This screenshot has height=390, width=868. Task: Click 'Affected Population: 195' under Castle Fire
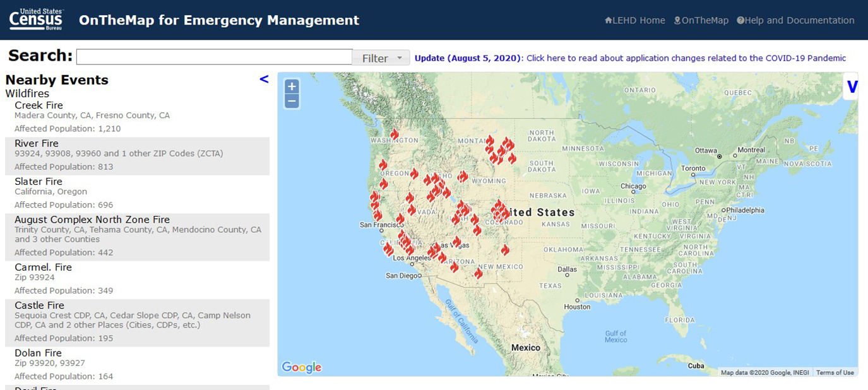tap(64, 339)
